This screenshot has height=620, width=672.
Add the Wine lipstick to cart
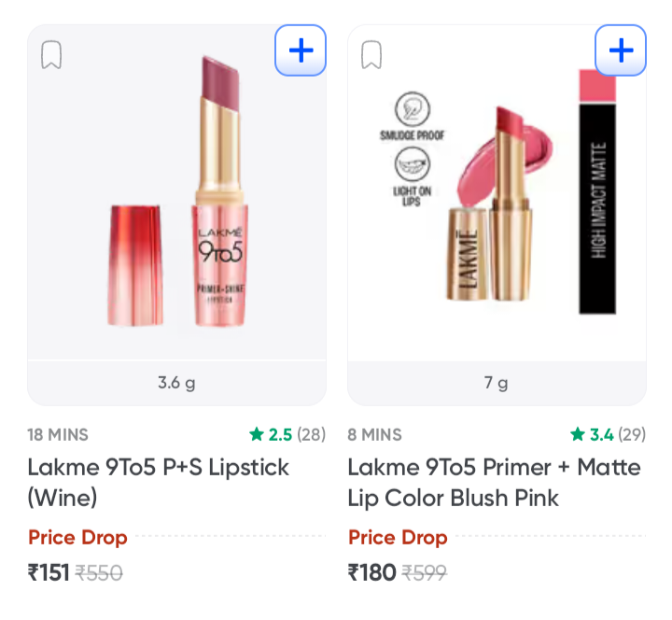(x=301, y=50)
